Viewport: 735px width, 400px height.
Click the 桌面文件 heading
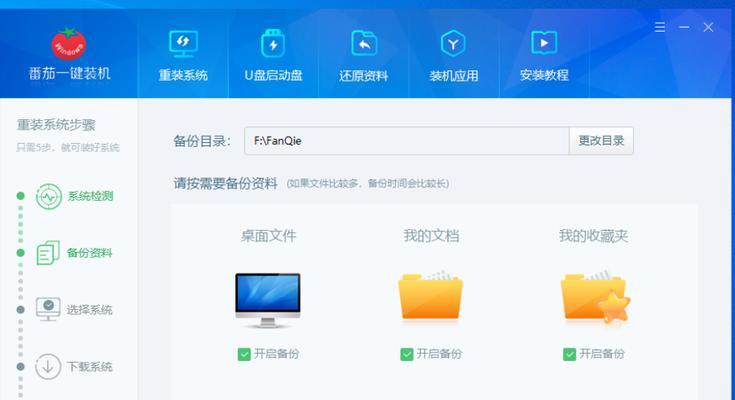269,235
